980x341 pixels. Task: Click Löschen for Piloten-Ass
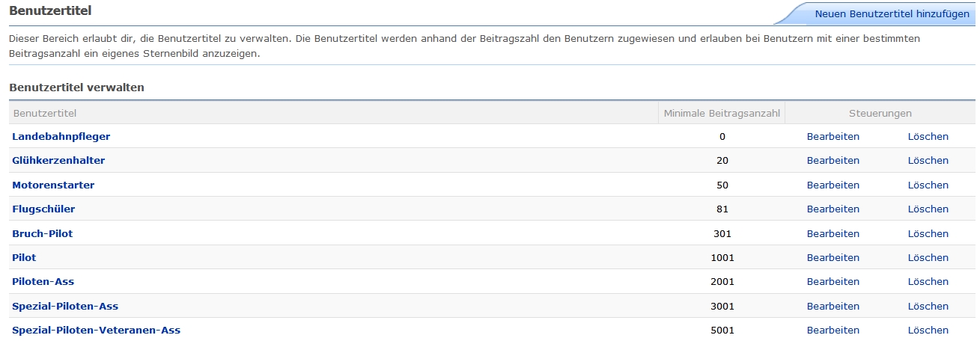pos(928,282)
